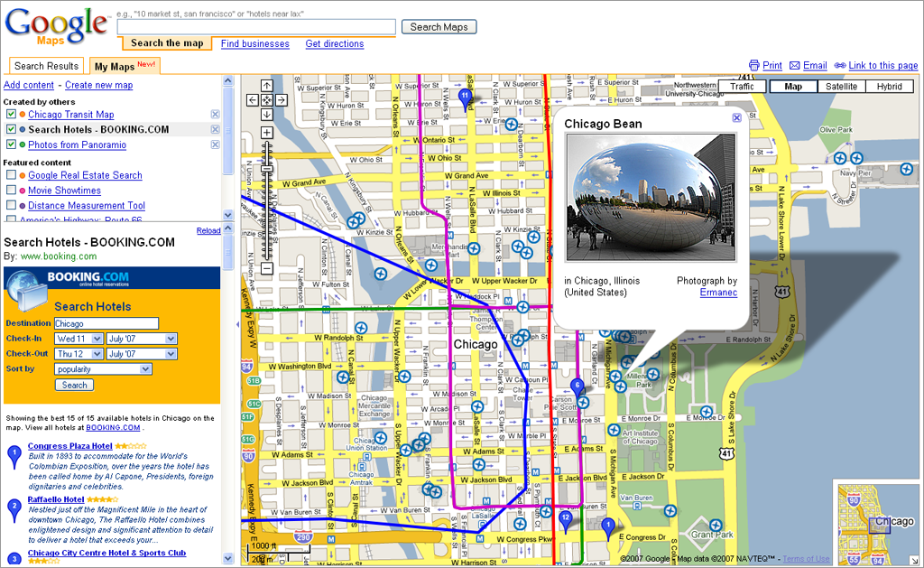The width and height of the screenshot is (924, 568).
Task: Close the Chicago Bean info window
Action: (x=736, y=118)
